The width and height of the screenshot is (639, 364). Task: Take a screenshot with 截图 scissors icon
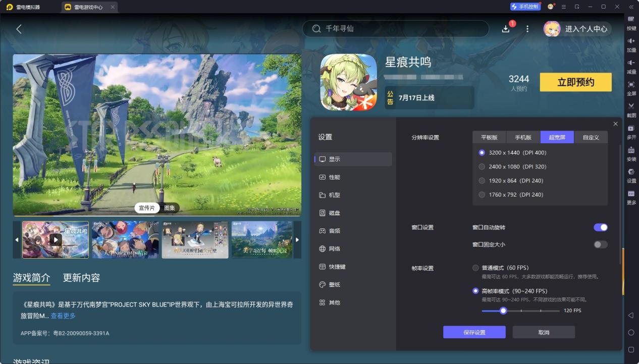point(631,106)
